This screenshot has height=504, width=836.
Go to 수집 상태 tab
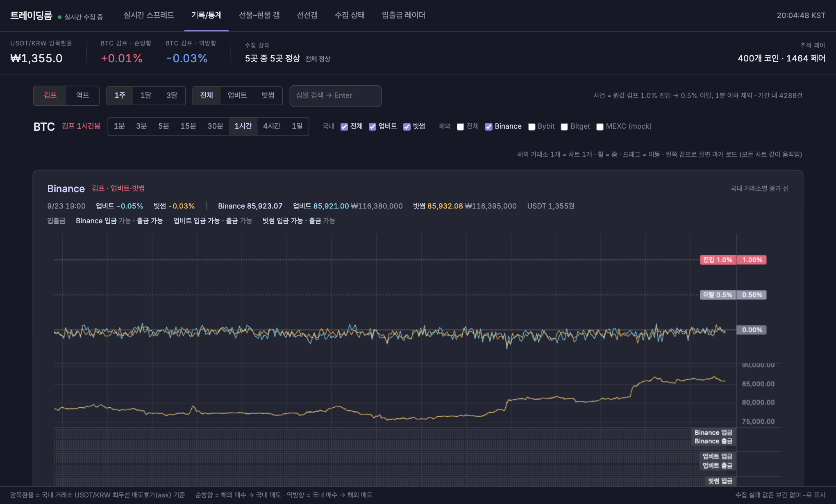350,15
